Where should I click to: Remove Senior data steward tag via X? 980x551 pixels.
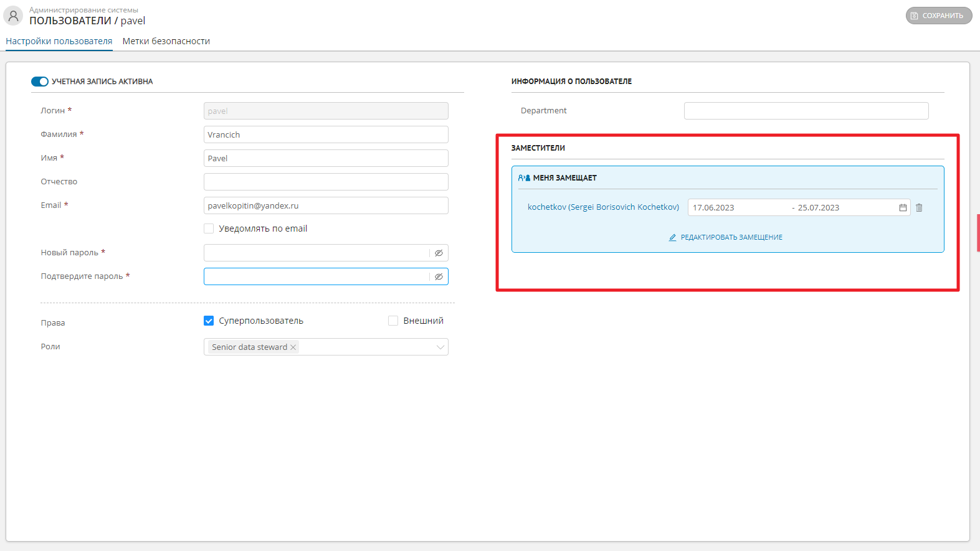click(293, 347)
